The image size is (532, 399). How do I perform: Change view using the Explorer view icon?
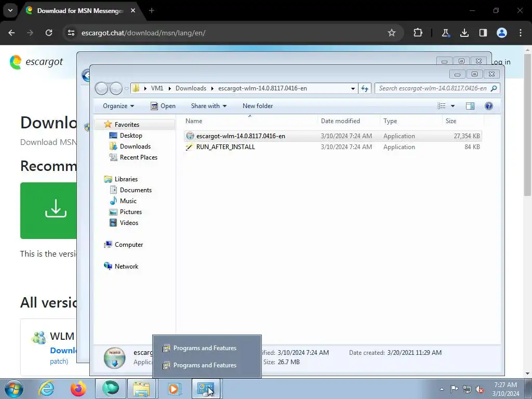click(442, 106)
